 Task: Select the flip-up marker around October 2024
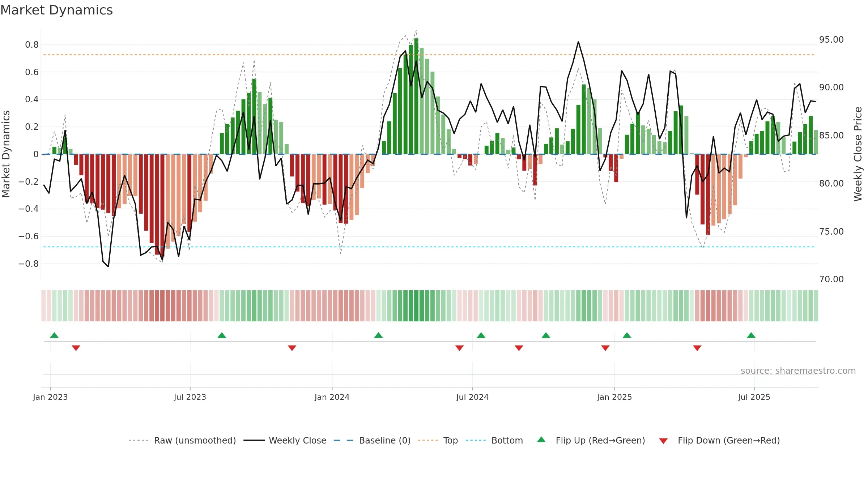tap(546, 335)
